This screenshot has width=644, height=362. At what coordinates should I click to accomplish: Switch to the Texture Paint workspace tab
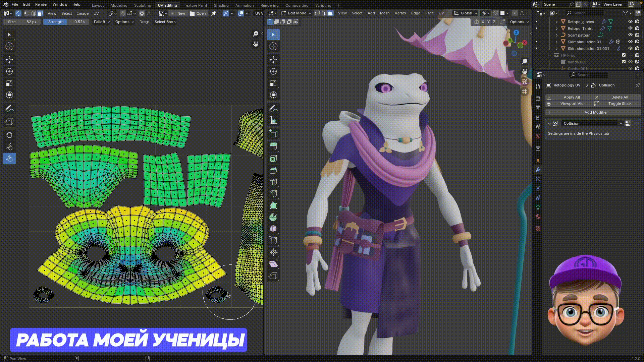coord(195,5)
